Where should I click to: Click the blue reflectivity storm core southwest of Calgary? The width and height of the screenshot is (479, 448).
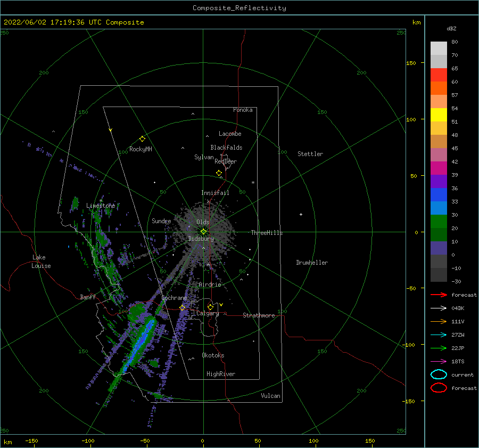pos(140,344)
